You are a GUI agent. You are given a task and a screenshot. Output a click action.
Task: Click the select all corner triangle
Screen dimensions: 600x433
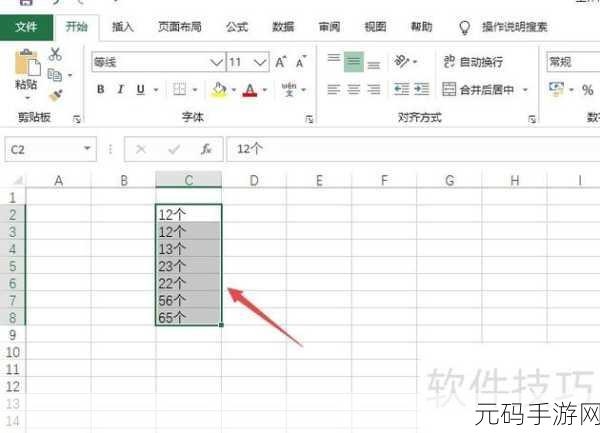click(18, 180)
